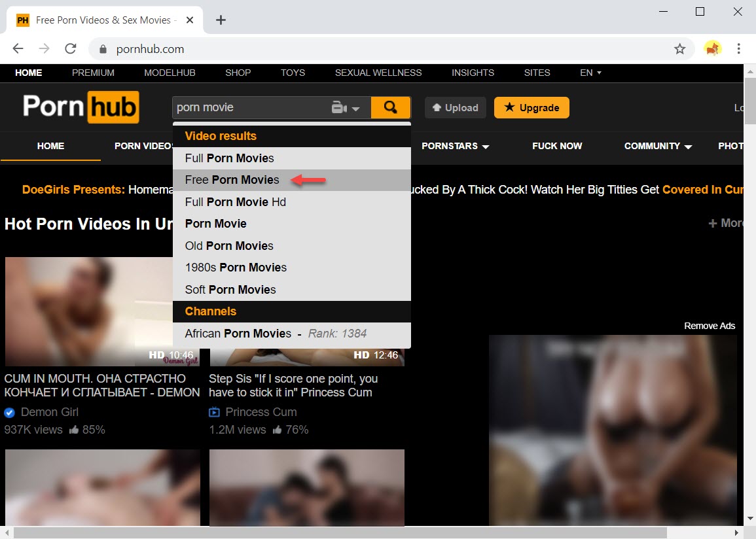The height and width of the screenshot is (539, 756).
Task: Click the Remove Ads link
Action: [710, 326]
